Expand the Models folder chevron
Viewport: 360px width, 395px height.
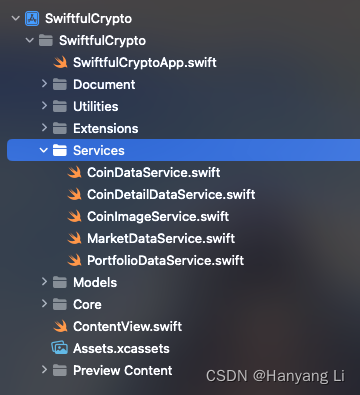(x=44, y=282)
